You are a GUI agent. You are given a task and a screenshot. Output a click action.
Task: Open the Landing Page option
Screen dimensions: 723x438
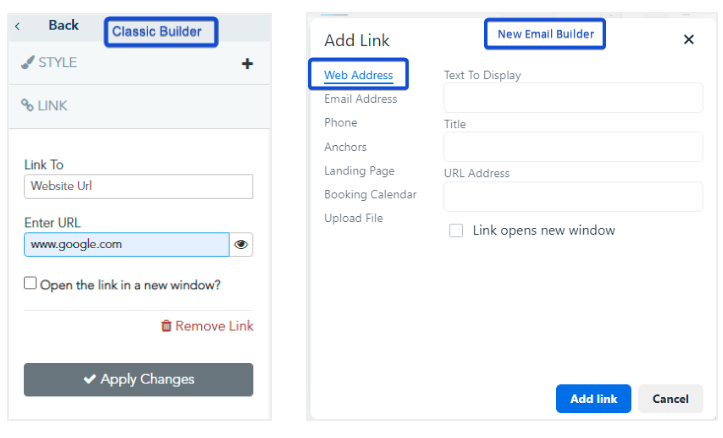coord(359,171)
